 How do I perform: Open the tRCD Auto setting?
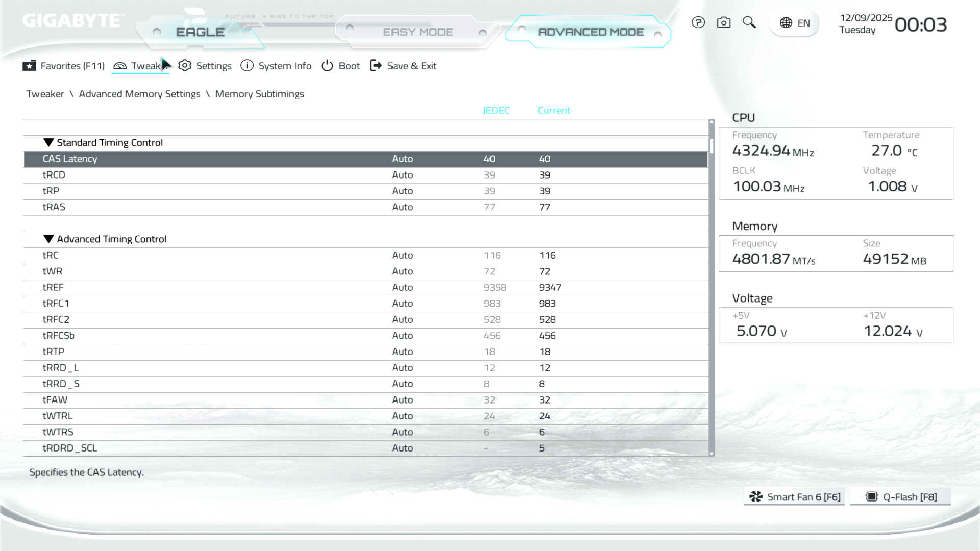402,175
